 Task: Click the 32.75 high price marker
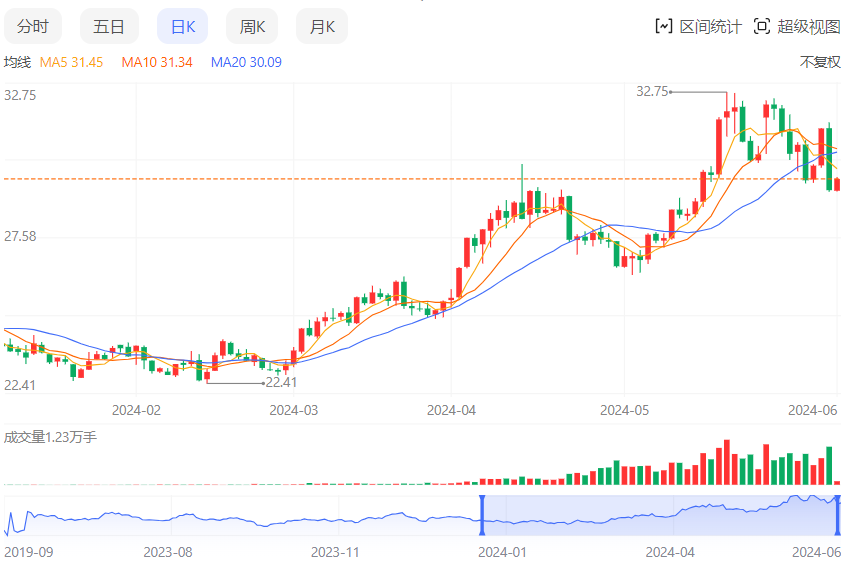coord(652,91)
